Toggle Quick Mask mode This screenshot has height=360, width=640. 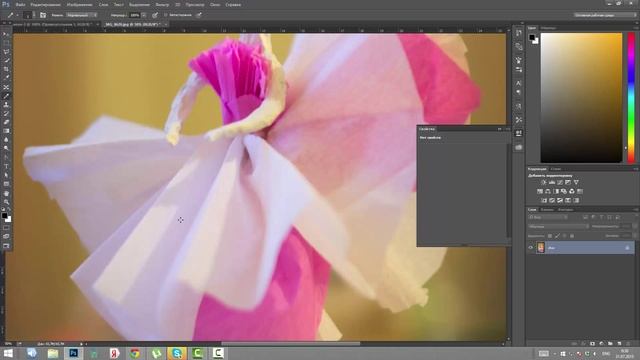pos(6,228)
